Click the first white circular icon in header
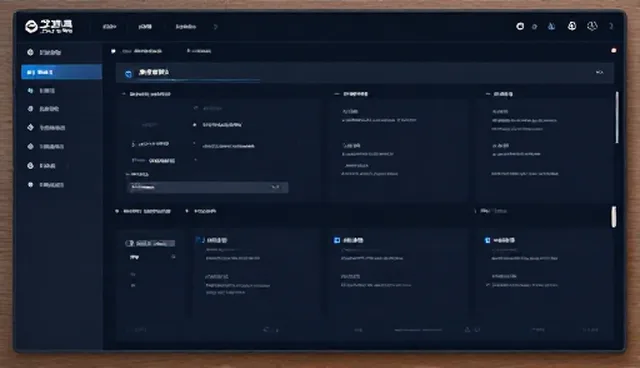The image size is (640, 368). [x=520, y=27]
